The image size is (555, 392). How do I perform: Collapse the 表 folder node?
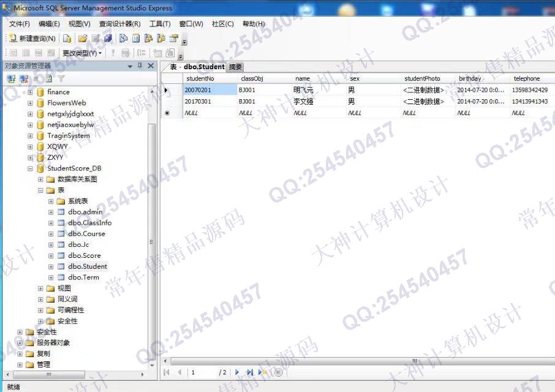point(40,190)
